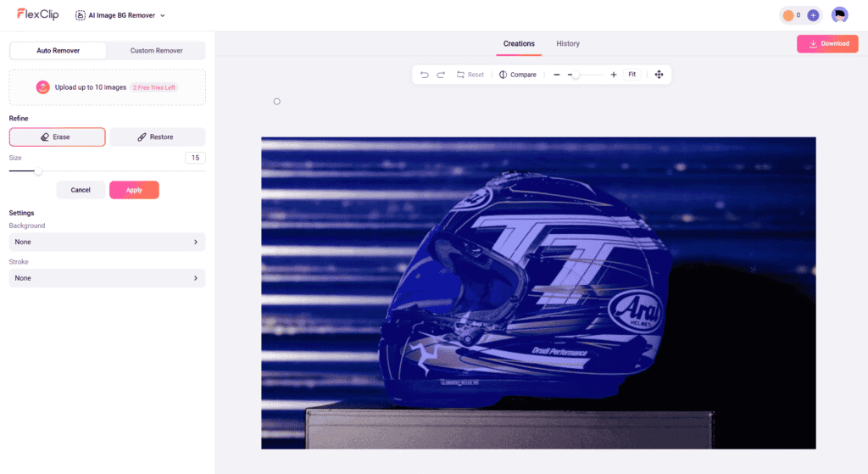Screen dimensions: 868x474
Task: Select the Erase refine mode
Action: [x=58, y=137]
